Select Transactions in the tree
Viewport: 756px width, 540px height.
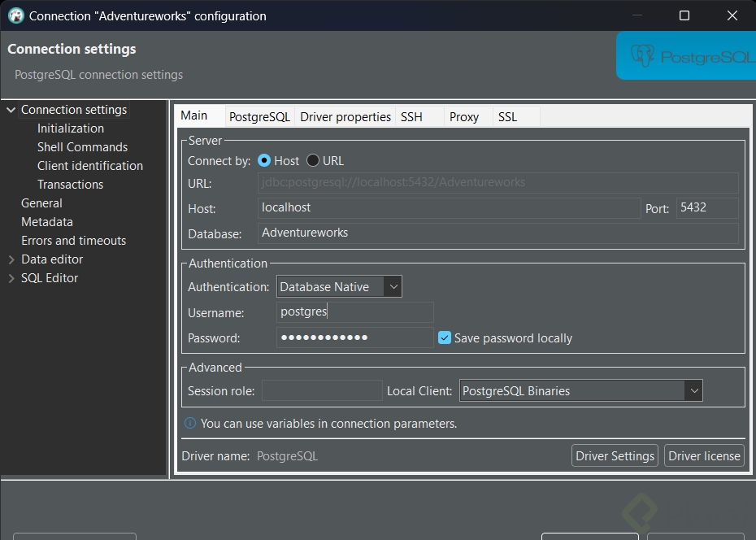(71, 185)
